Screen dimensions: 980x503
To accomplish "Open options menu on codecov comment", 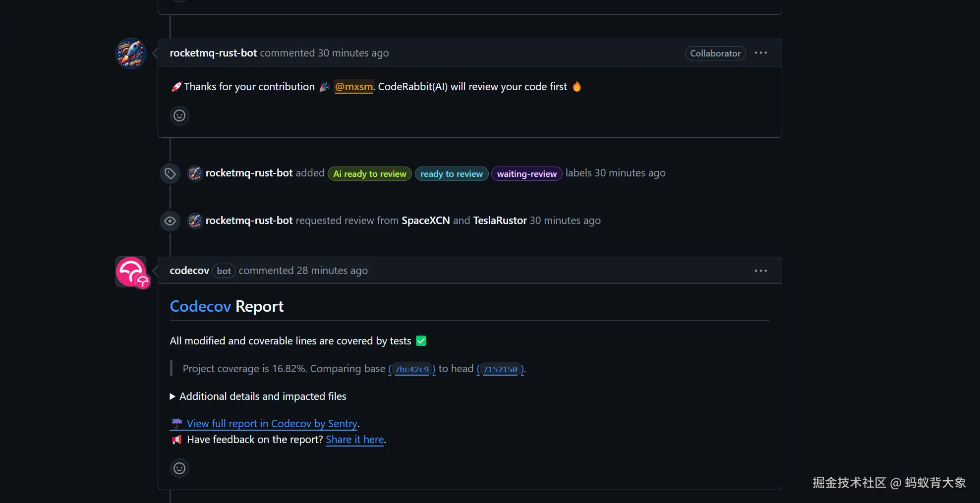I will (760, 271).
